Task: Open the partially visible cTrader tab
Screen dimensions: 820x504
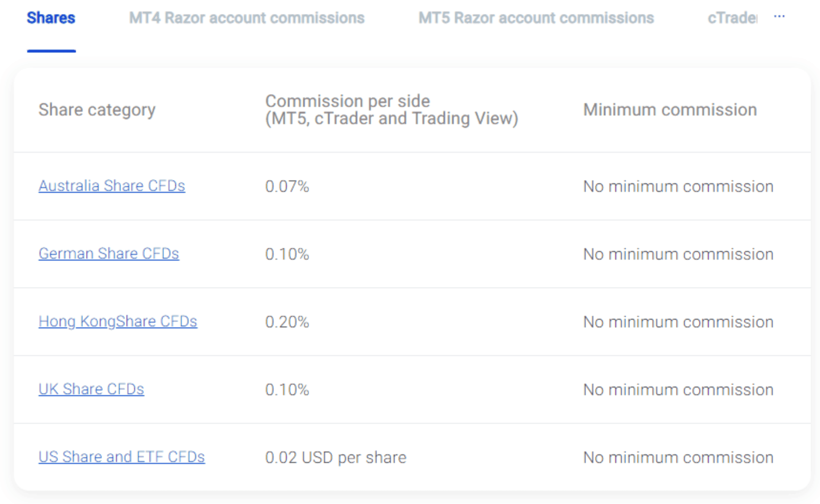Action: click(732, 18)
